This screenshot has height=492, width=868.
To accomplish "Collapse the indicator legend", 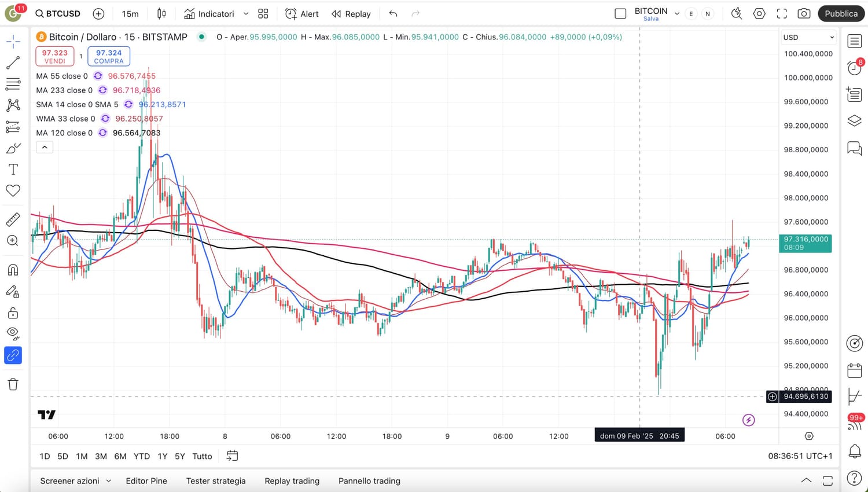I will [x=45, y=147].
